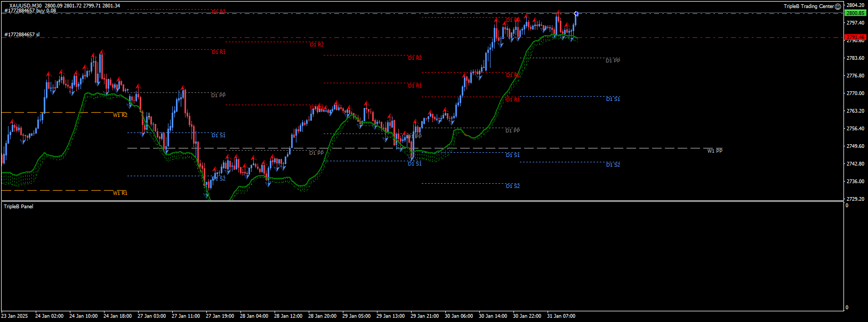This screenshot has height=322, width=868.
Task: Click the orange W1 R1 pivot label
Action: pyautogui.click(x=120, y=193)
